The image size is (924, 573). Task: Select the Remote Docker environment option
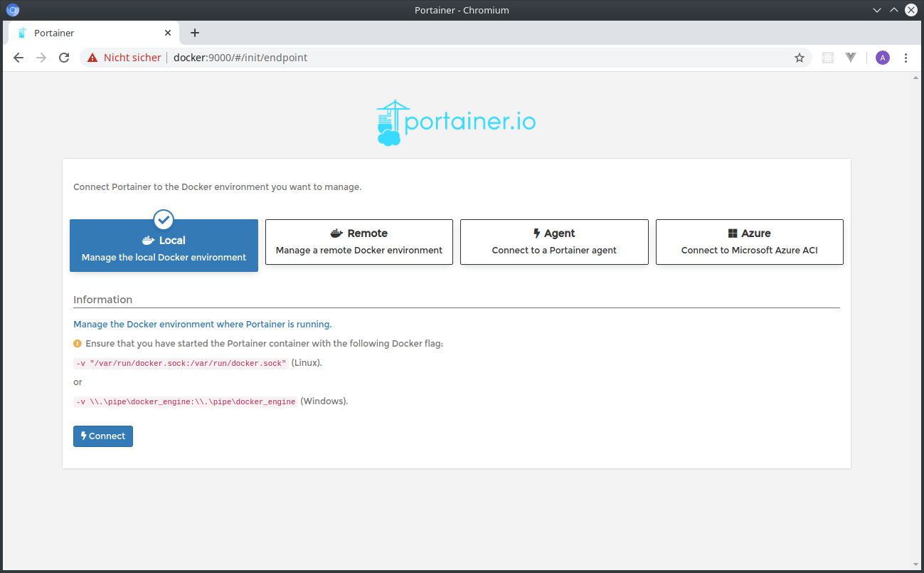pyautogui.click(x=359, y=242)
